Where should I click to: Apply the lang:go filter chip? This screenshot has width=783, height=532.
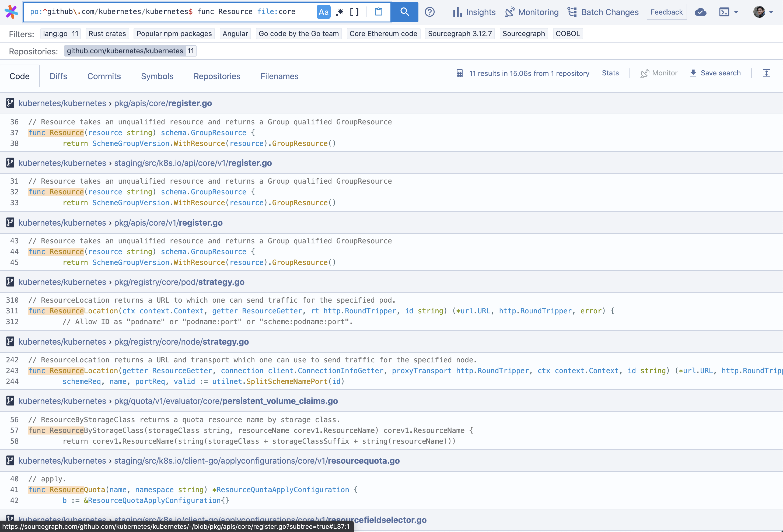click(x=60, y=34)
